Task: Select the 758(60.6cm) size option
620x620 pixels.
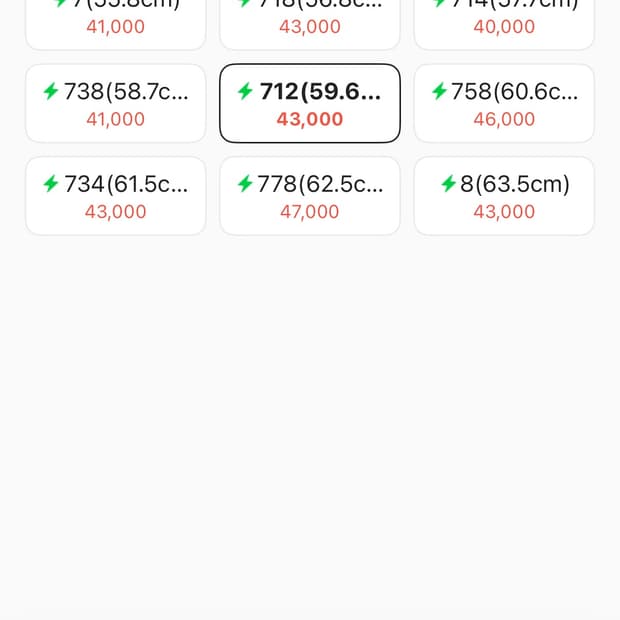Action: (504, 103)
